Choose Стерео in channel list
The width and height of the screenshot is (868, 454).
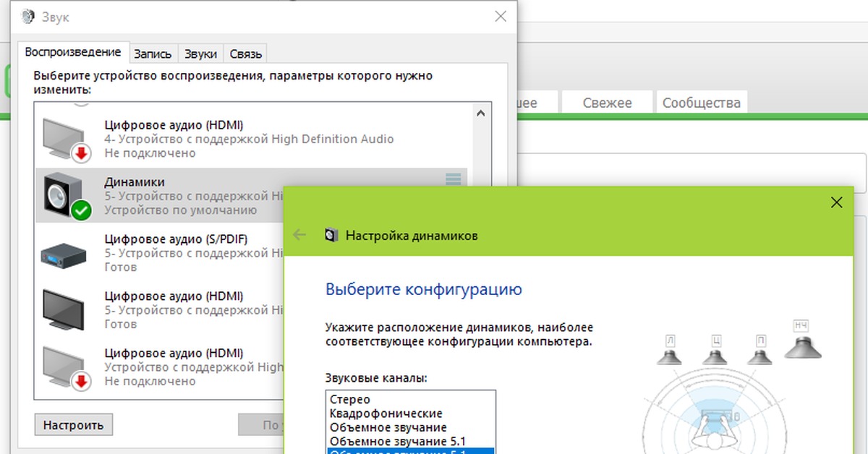(410, 399)
